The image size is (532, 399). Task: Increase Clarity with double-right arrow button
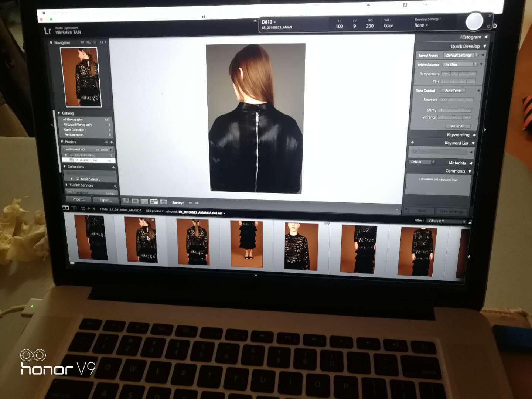pos(468,110)
